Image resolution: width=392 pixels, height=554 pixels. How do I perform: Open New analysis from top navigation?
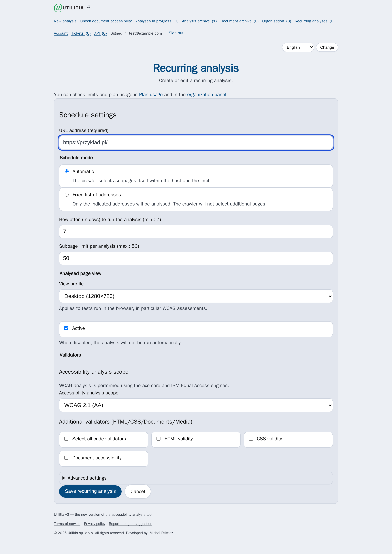65,21
